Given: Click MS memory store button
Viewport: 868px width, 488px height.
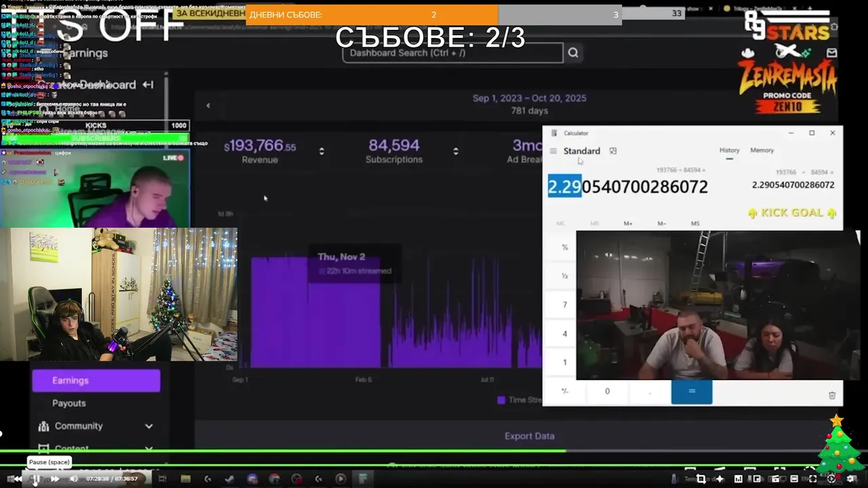Looking at the screenshot, I should 695,223.
